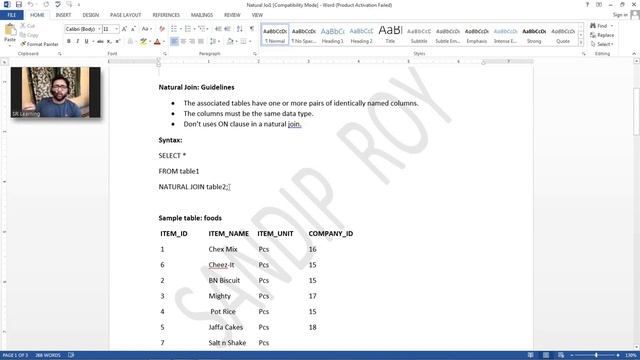Viewport: 640px width, 360px height.
Task: Toggle Justify paragraph alignment
Action: (x=201, y=41)
